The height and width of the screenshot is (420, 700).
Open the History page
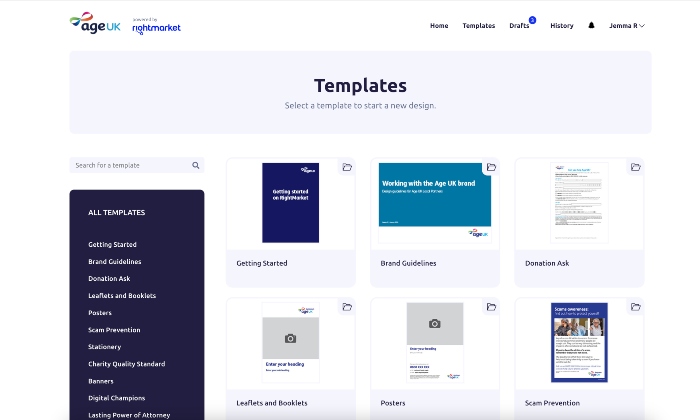pos(562,26)
